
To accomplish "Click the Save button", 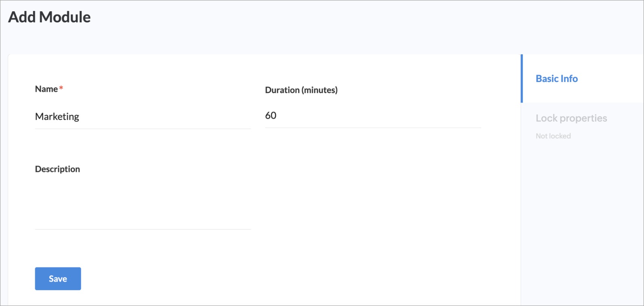I will (x=58, y=279).
